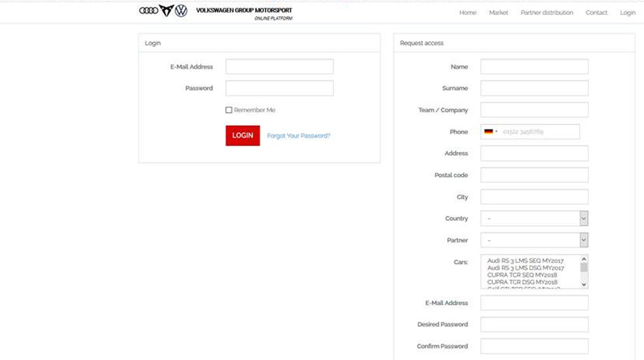
Task: Focus the Address field
Action: tap(534, 153)
